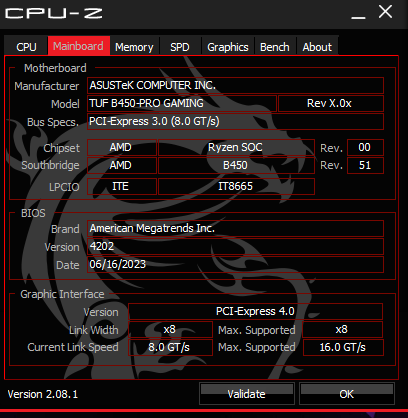Select the BIOS Date field
Viewport: 408px width, 418px height.
click(x=235, y=264)
